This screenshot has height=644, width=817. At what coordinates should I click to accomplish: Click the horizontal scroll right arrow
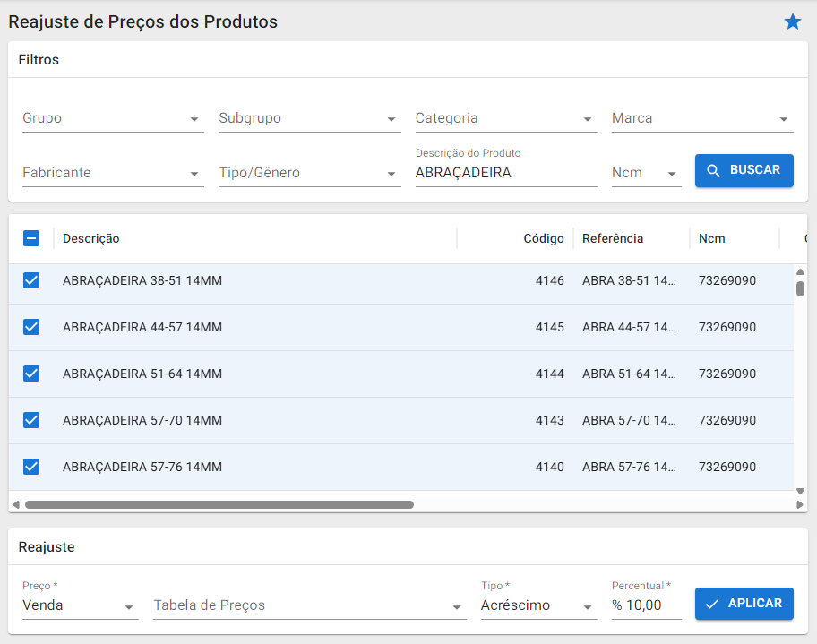point(800,505)
